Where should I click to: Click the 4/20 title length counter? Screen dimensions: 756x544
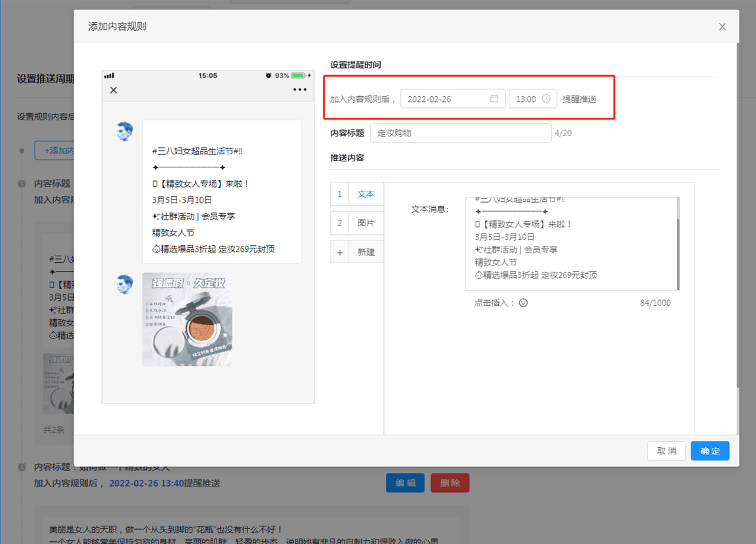[x=563, y=133]
